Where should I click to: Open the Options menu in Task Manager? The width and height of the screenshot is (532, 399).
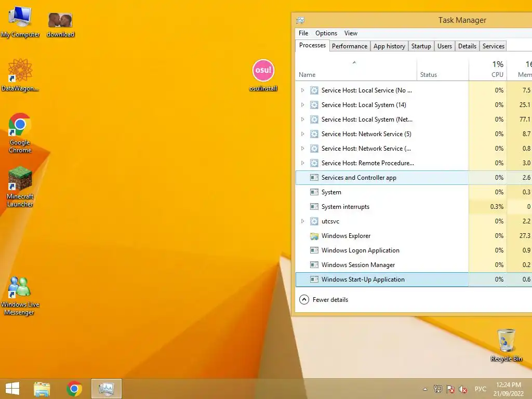pos(326,33)
